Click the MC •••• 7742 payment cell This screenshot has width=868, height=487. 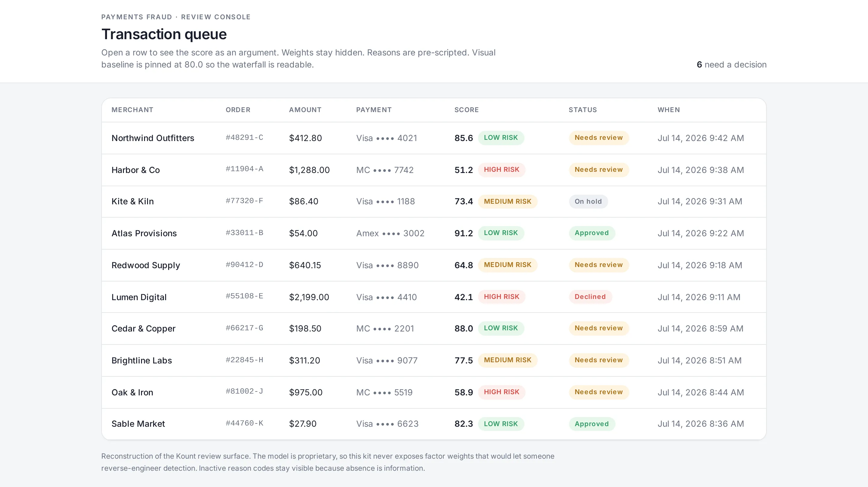pyautogui.click(x=385, y=170)
